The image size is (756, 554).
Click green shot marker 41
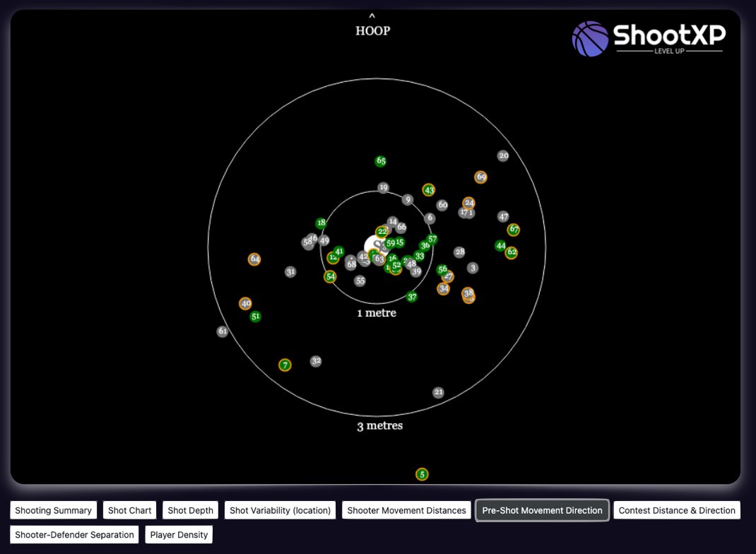click(339, 252)
